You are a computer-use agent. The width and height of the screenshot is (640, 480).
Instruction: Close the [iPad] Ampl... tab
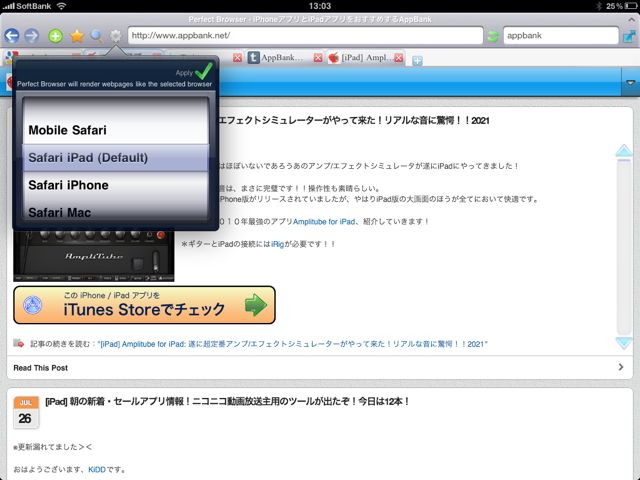click(399, 58)
